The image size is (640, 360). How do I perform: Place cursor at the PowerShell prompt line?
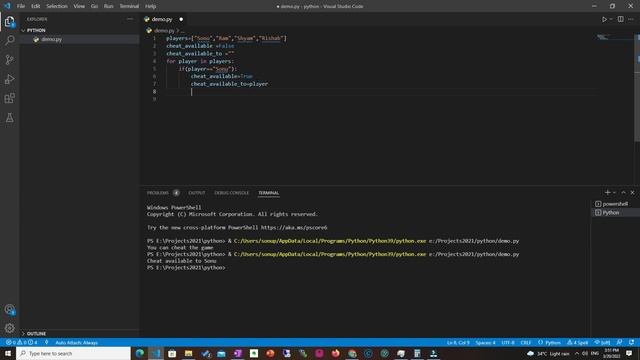pos(186,268)
